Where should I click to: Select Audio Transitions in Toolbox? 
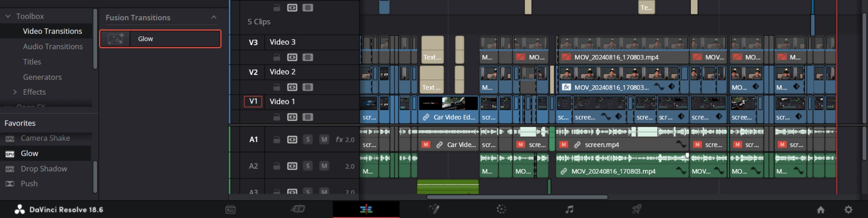(53, 47)
